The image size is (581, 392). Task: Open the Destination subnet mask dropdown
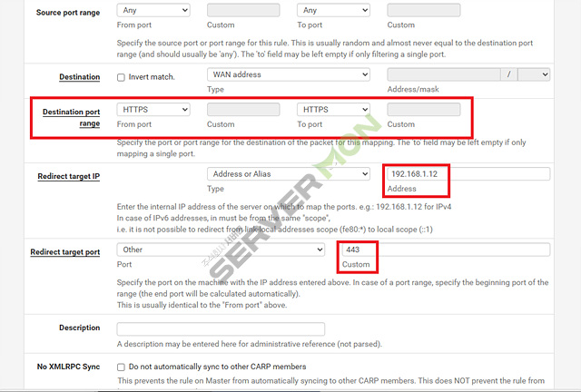[534, 74]
